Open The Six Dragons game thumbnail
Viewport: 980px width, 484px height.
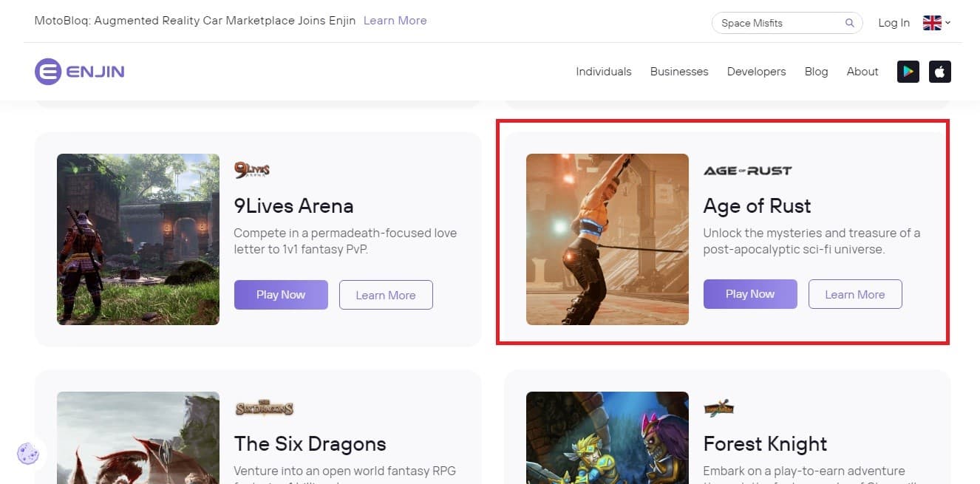(138, 437)
